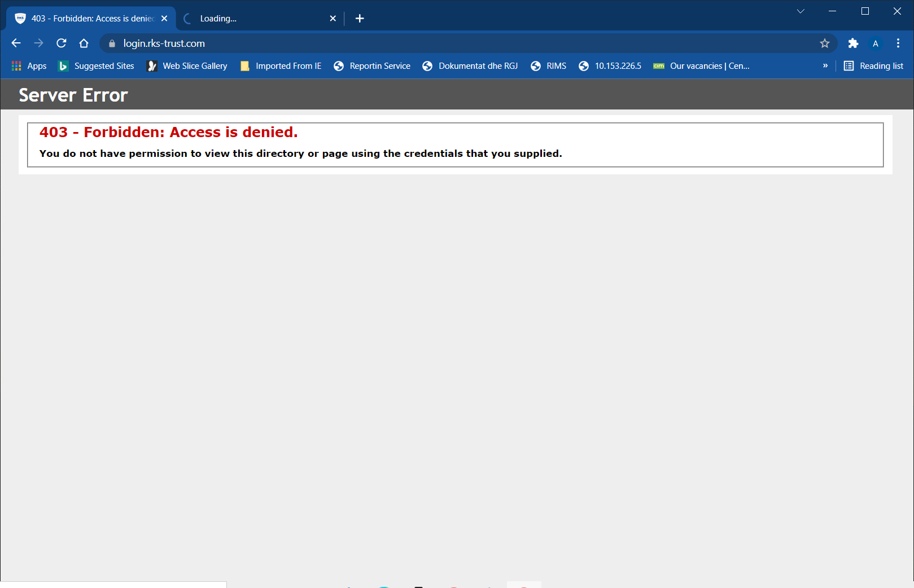The height and width of the screenshot is (588, 914).
Task: Open Dokumentat dhe RGJ bookmark
Action: (470, 66)
